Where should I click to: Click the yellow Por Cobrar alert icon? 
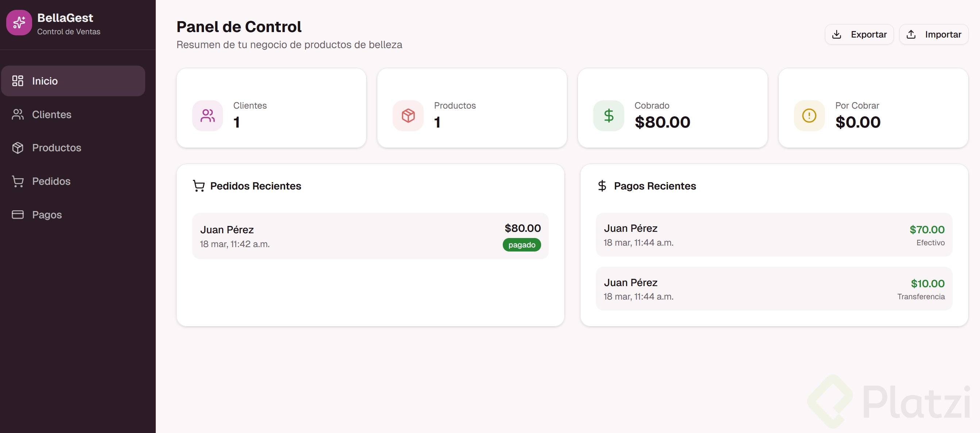(809, 116)
